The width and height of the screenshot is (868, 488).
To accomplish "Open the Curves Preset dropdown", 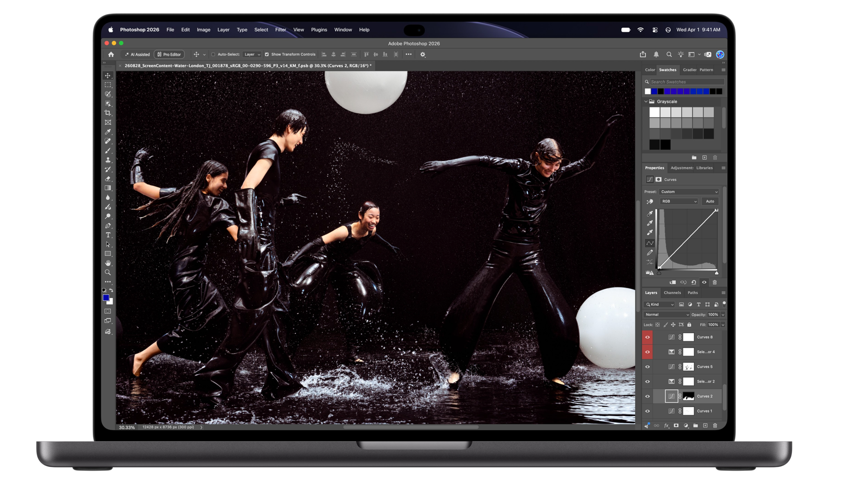I will (x=689, y=192).
